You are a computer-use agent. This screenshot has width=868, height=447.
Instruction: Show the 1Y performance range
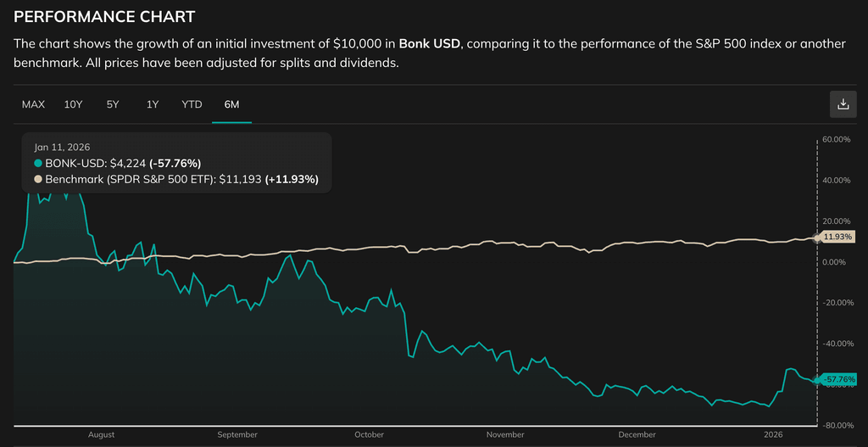pyautogui.click(x=153, y=104)
